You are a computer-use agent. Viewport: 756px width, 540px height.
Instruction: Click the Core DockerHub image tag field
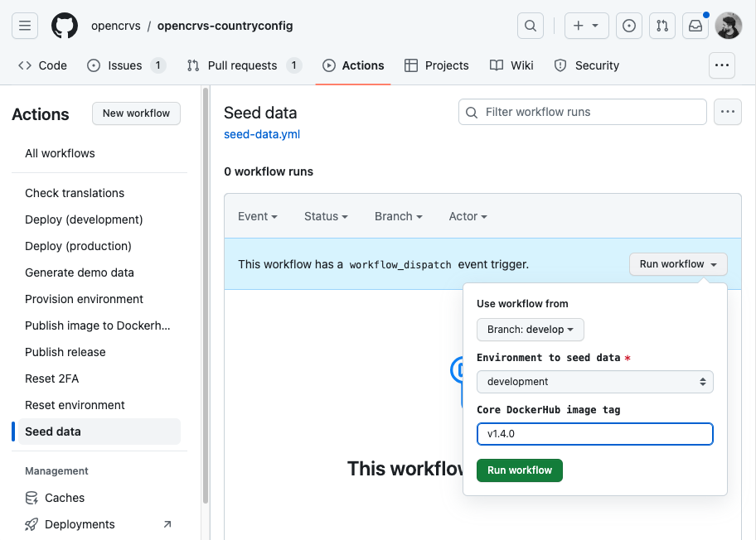pyautogui.click(x=595, y=434)
